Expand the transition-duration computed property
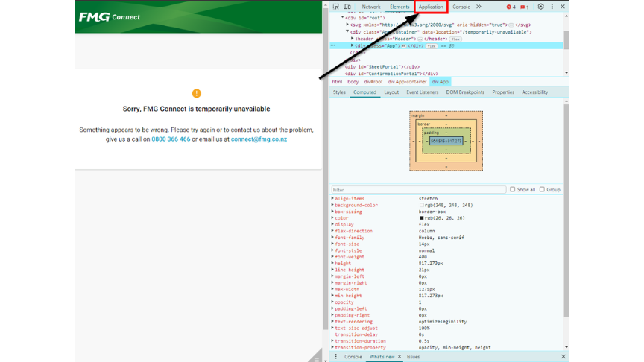The image size is (644, 362). point(332,340)
